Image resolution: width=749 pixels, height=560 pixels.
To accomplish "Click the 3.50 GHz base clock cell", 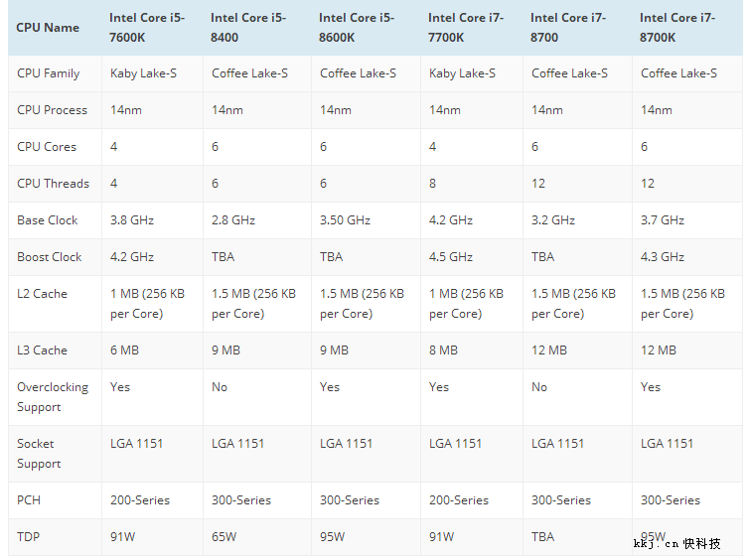I will (346, 220).
